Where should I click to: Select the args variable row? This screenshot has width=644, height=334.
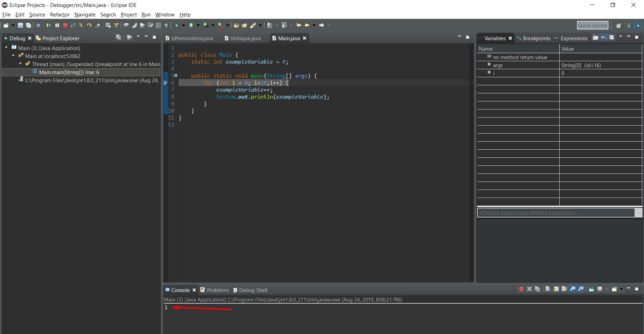pyautogui.click(x=559, y=65)
